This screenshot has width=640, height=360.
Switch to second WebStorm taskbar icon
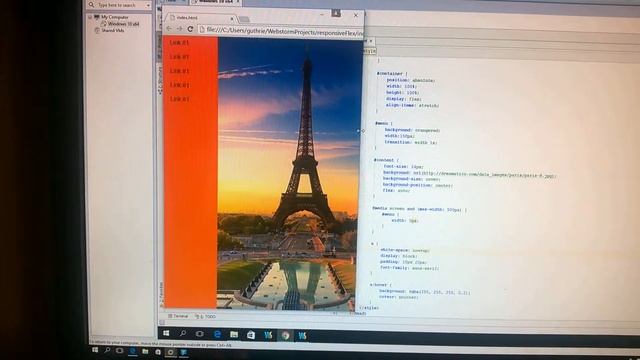pos(302,336)
